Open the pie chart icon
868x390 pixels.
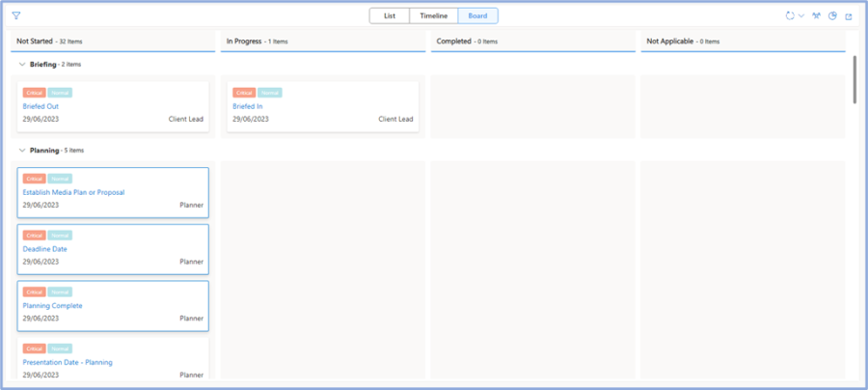coord(832,16)
